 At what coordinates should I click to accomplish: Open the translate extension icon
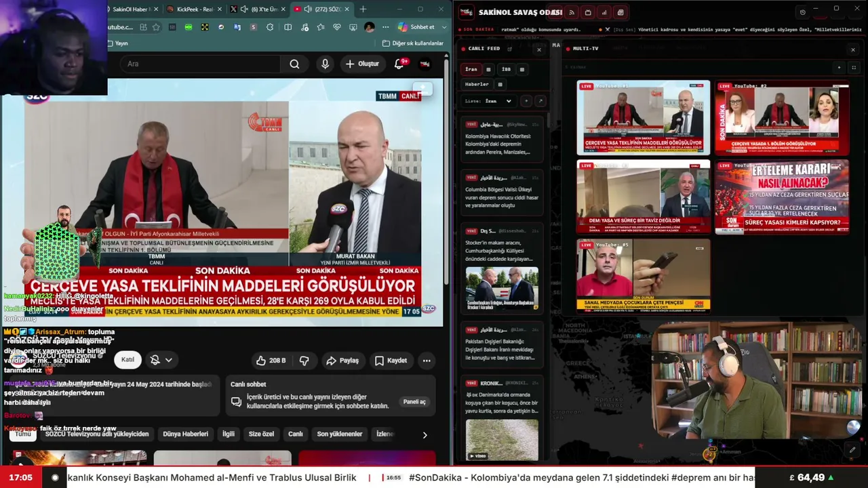pos(237,27)
